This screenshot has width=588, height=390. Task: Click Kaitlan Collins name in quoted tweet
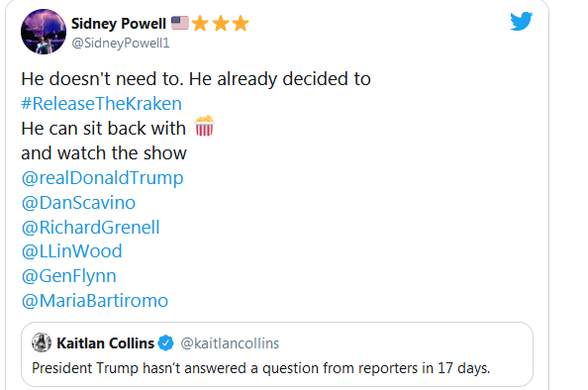105,343
